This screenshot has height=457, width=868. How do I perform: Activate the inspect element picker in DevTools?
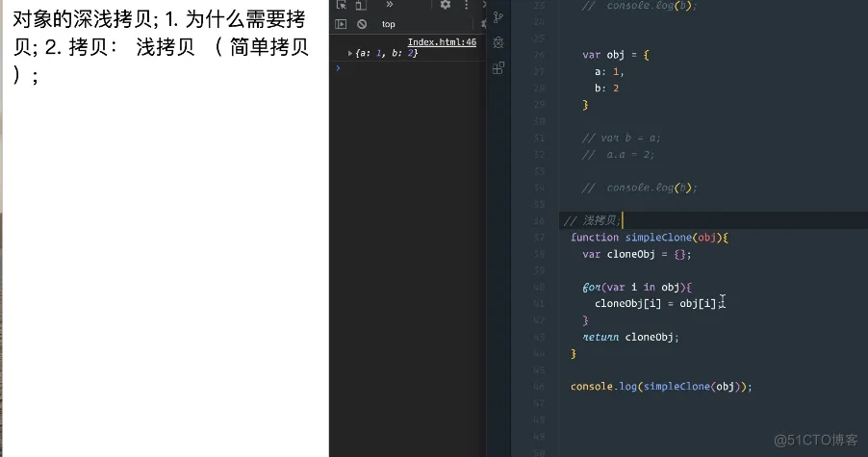[x=341, y=5]
